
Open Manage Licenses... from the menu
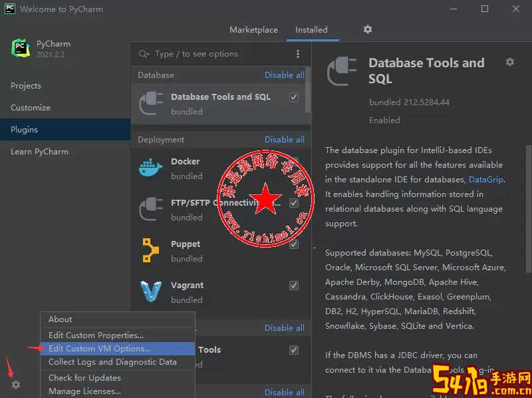coord(118,391)
